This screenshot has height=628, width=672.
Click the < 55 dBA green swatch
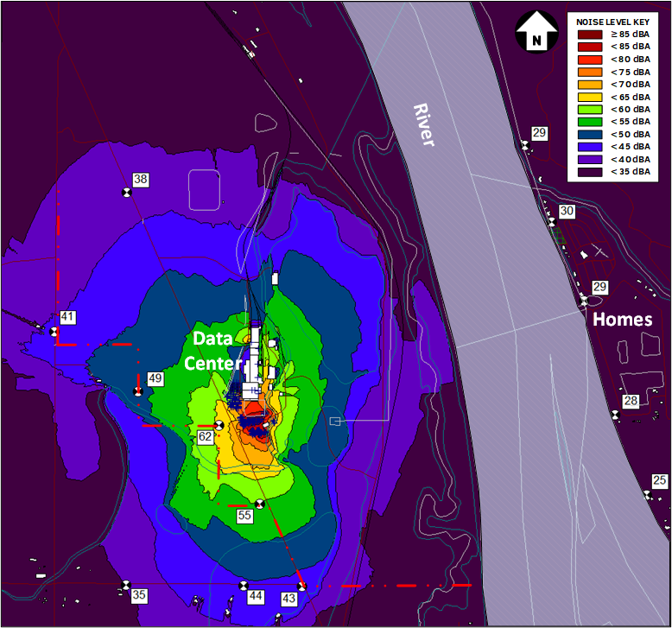591,122
